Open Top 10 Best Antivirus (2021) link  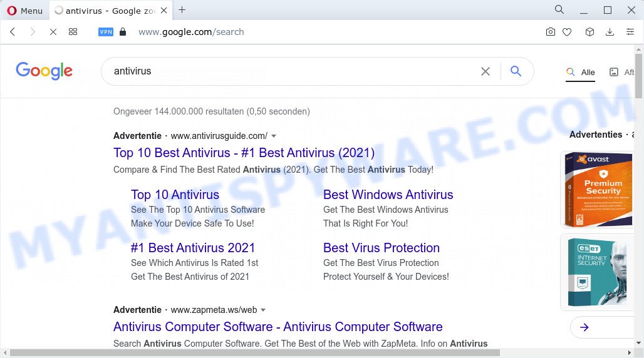click(244, 153)
